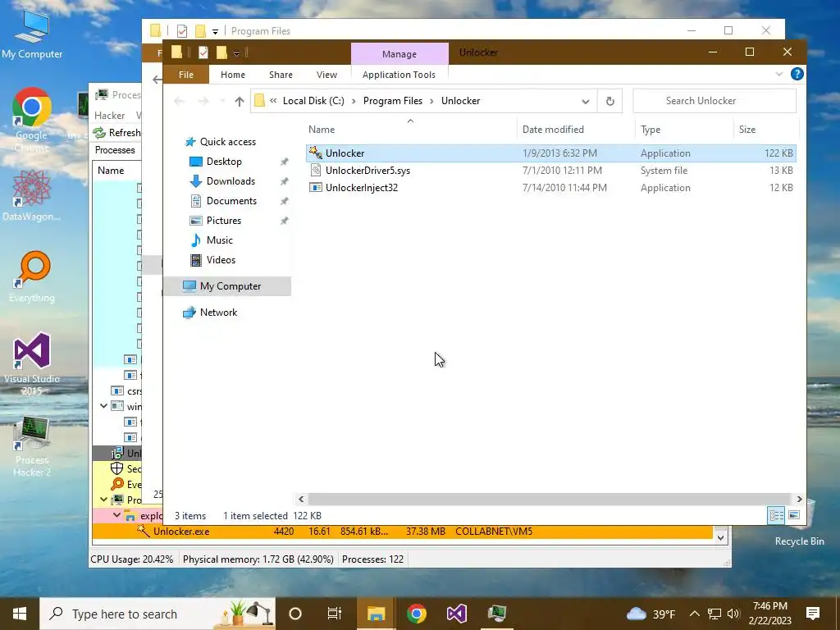Open Pictures in navigation pane
The height and width of the screenshot is (630, 840).
[223, 221]
